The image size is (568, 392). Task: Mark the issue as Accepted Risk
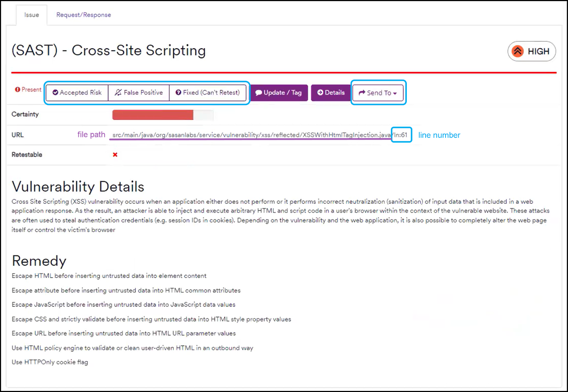click(76, 93)
